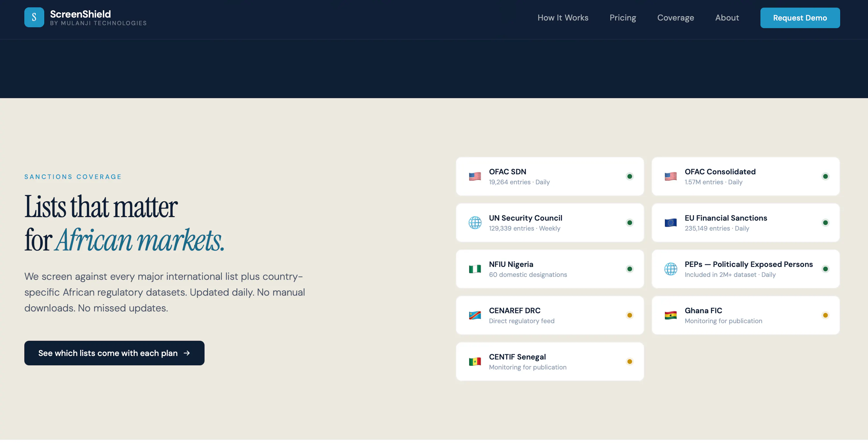Click the Senegal flag on CENTIF Senegal card
This screenshot has width=868, height=443.
point(475,362)
